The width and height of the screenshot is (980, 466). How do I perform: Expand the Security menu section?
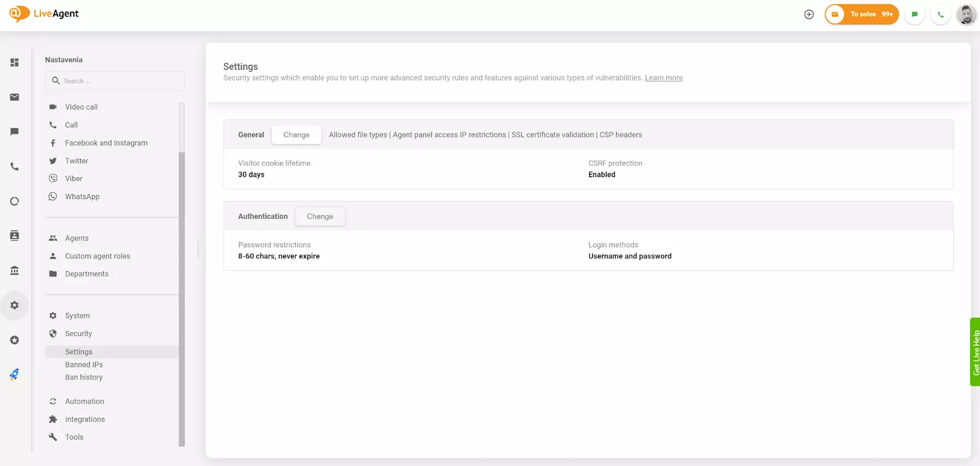pos(78,334)
